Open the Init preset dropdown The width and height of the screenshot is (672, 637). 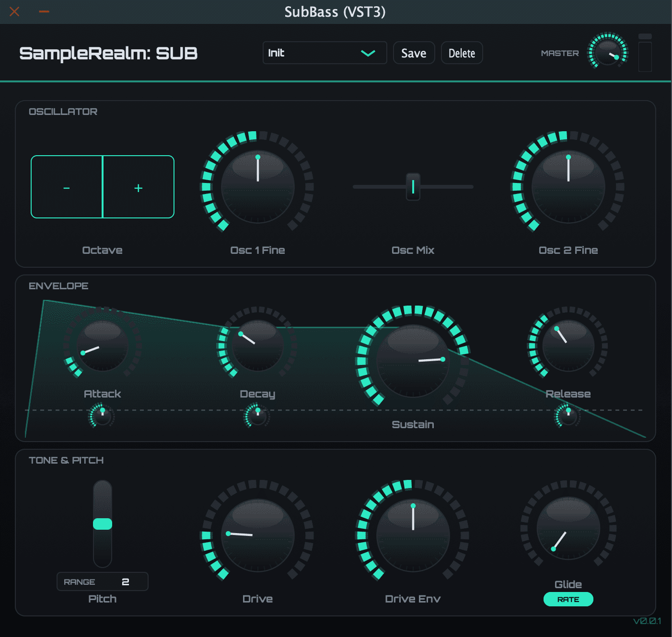pos(324,53)
